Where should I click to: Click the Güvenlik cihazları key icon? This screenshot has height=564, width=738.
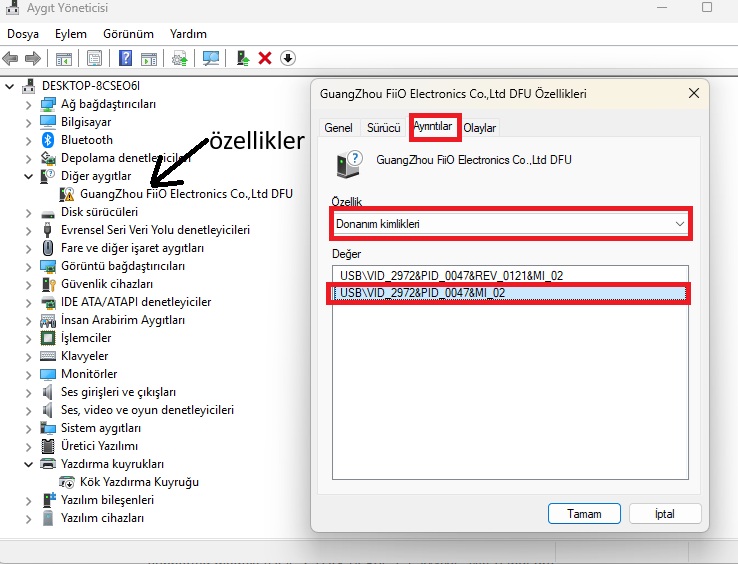coord(48,284)
